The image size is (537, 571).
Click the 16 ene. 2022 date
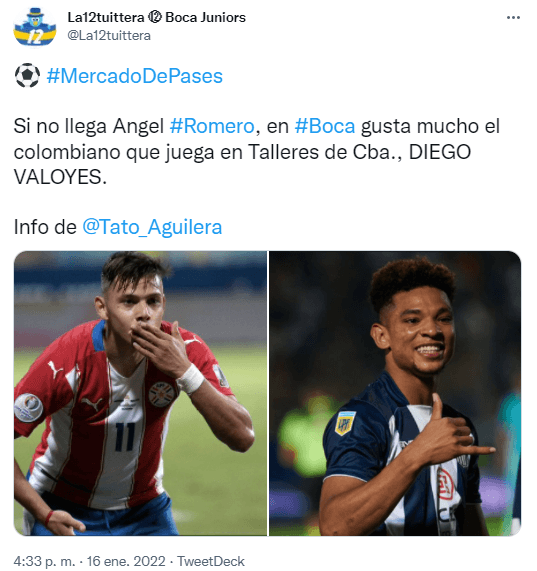126,561
